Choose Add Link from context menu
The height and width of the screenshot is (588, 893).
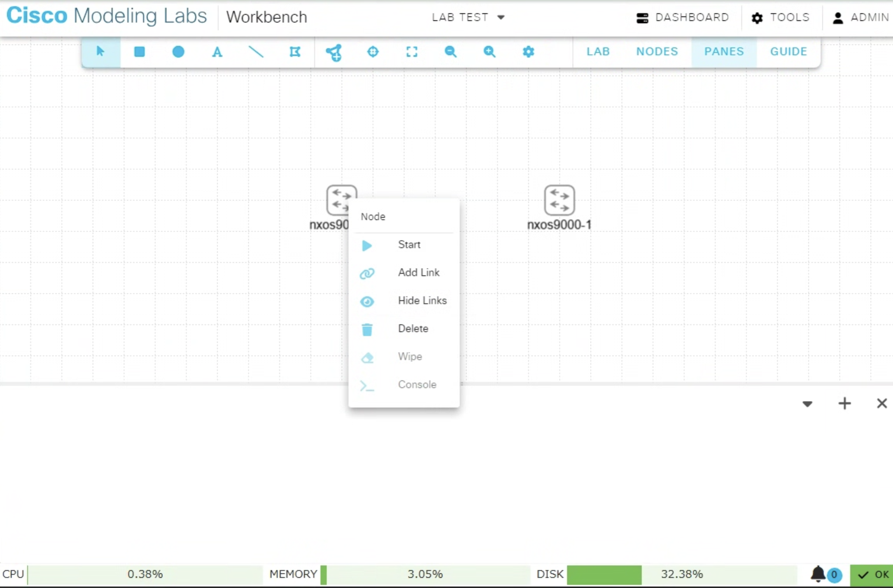418,273
